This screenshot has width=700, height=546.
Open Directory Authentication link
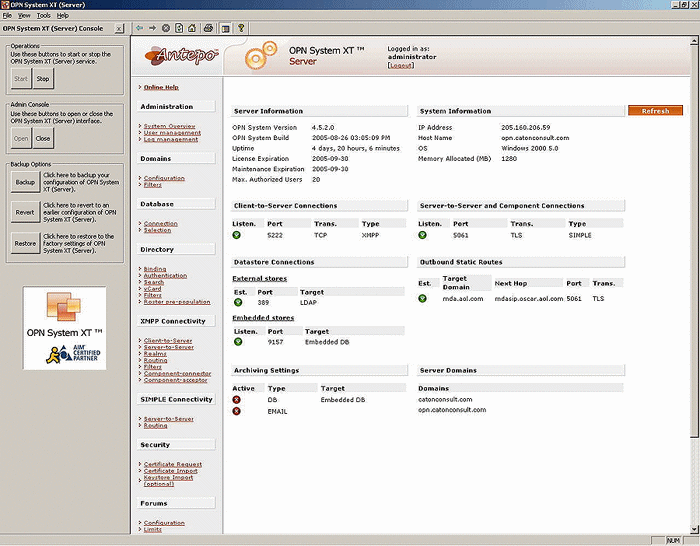pyautogui.click(x=165, y=275)
